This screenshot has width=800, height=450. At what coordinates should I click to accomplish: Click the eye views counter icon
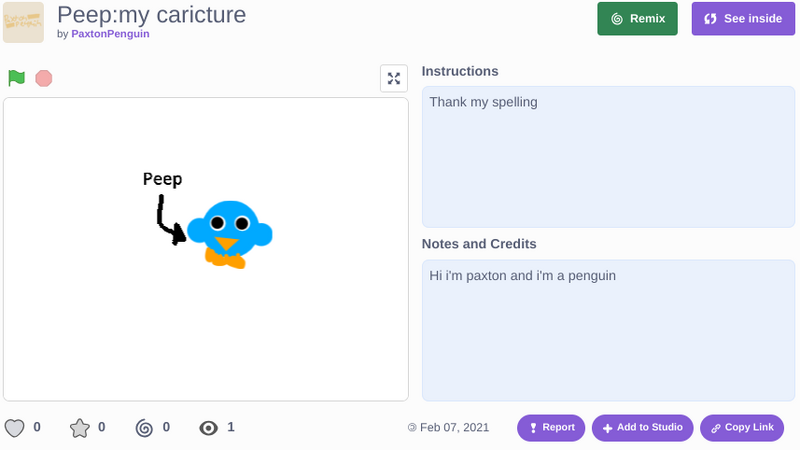pyautogui.click(x=209, y=428)
